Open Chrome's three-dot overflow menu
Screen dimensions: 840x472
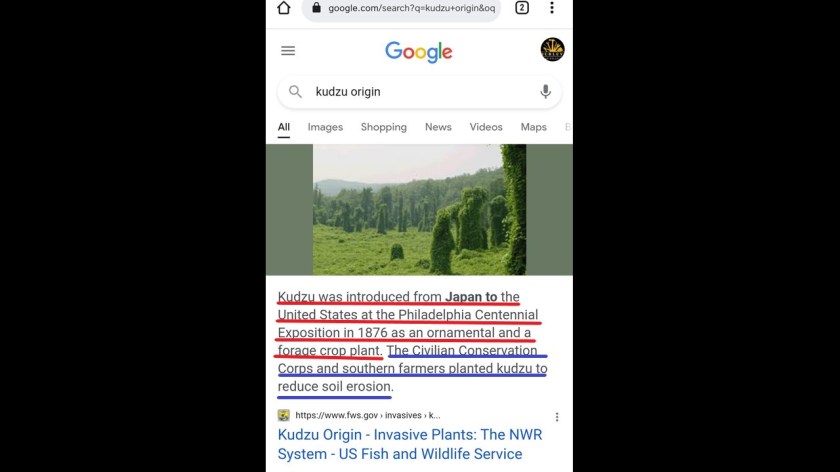pyautogui.click(x=552, y=8)
